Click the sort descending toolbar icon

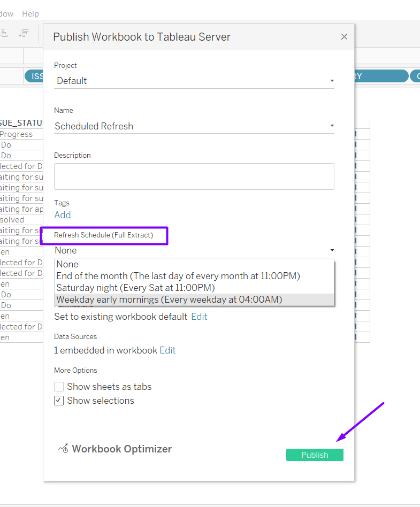(23, 33)
